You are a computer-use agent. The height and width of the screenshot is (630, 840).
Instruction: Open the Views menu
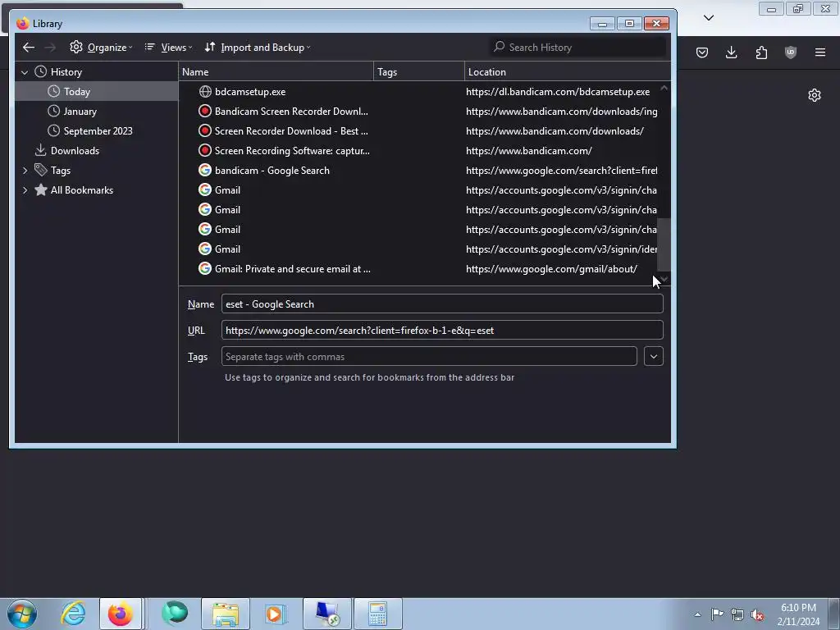[168, 47]
